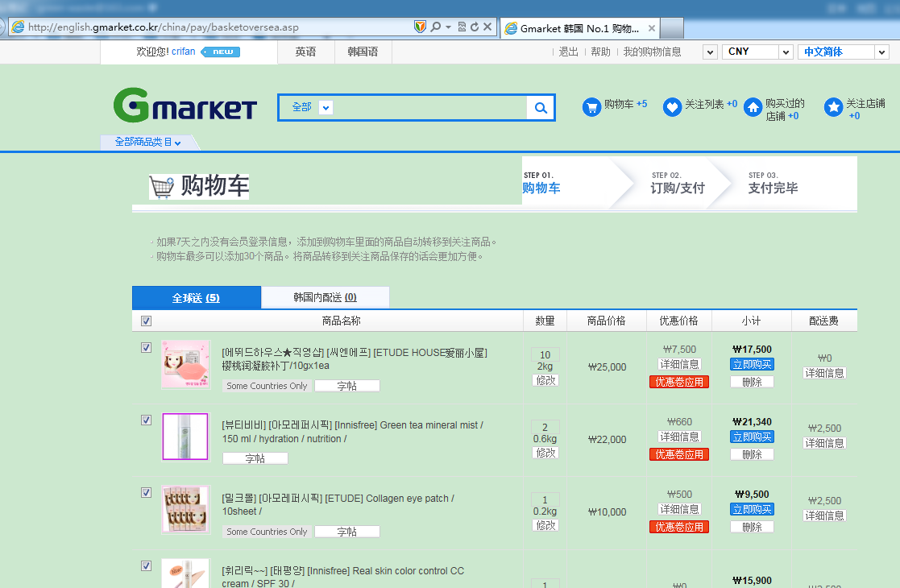Viewport: 900px width, 588px height.
Task: Close the Gmarket browser tab
Action: click(x=652, y=28)
